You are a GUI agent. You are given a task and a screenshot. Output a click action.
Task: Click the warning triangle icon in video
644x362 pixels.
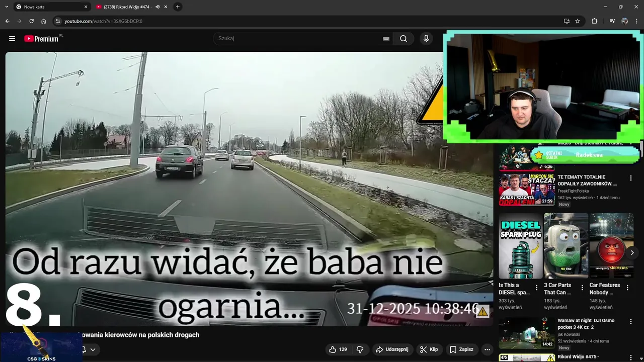[482, 312]
